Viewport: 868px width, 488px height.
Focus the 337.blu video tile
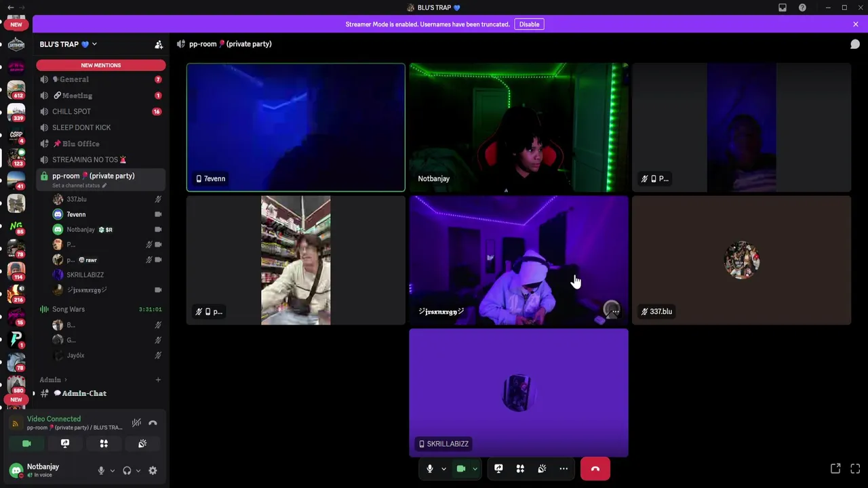(741, 260)
